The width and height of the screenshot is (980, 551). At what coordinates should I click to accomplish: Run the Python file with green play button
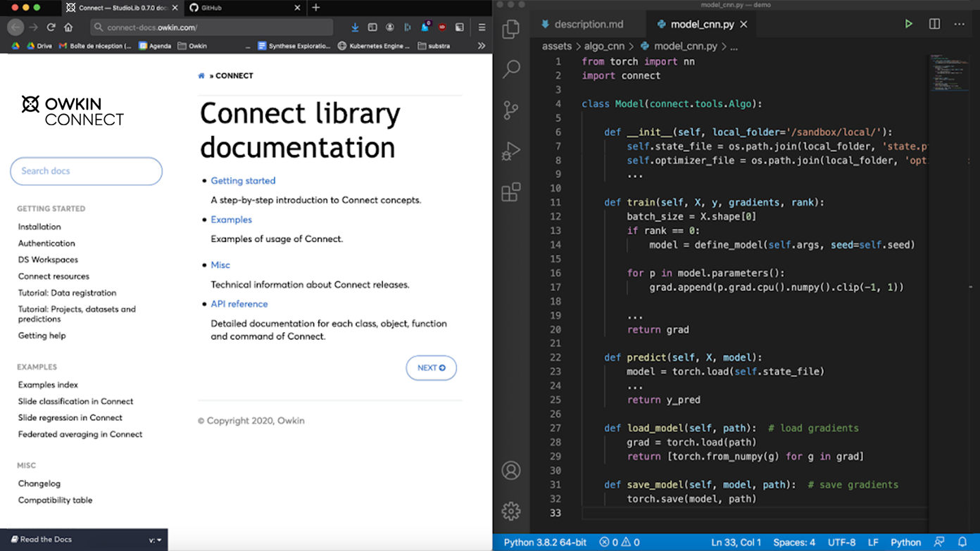tap(908, 24)
